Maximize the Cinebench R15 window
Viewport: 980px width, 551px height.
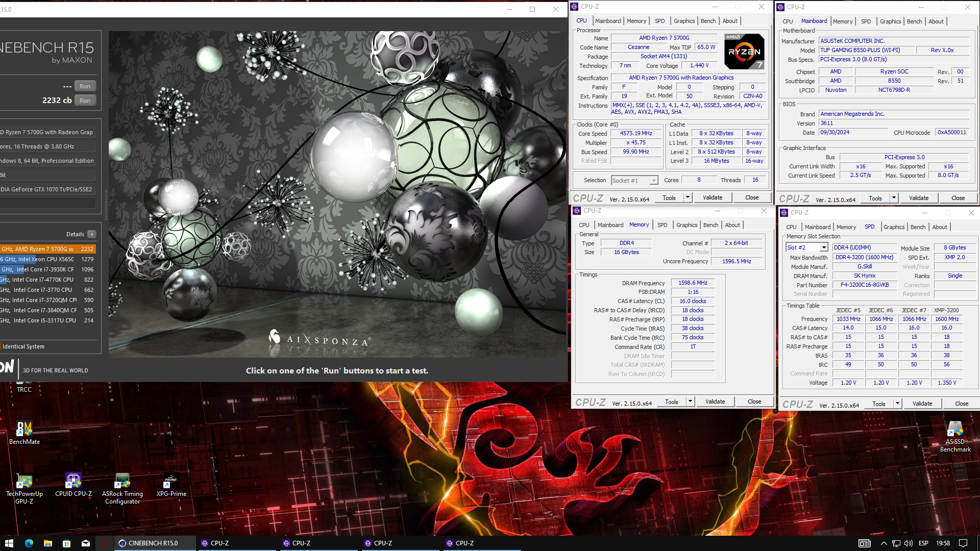pos(532,9)
